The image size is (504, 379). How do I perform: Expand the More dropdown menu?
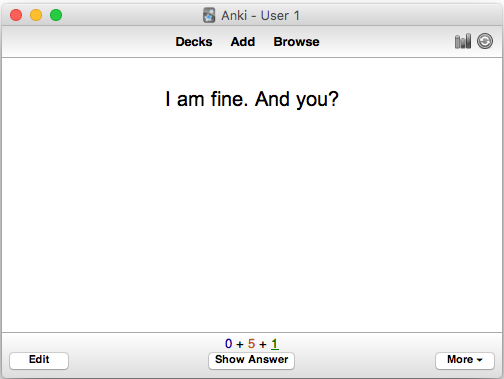pos(465,360)
